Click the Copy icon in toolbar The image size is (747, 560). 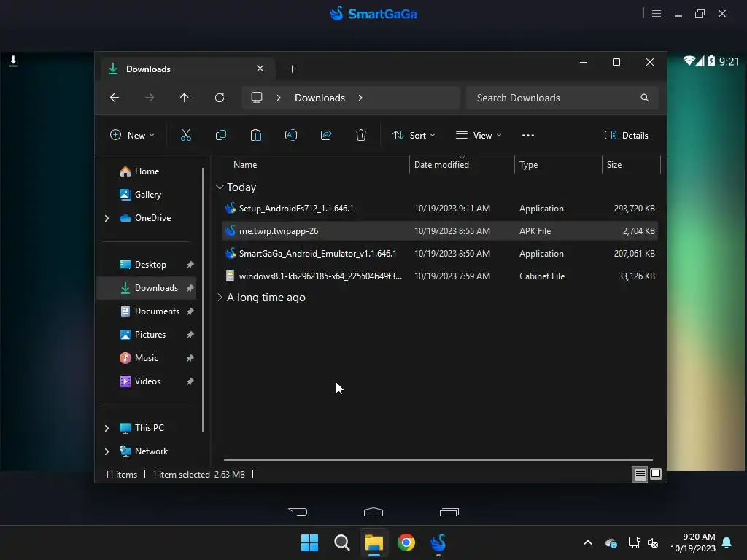coord(220,135)
